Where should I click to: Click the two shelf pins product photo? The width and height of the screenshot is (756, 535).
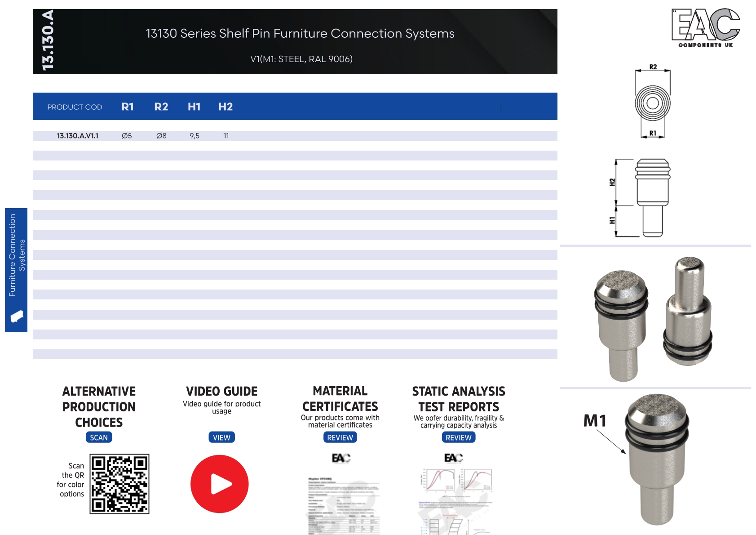coord(654,318)
